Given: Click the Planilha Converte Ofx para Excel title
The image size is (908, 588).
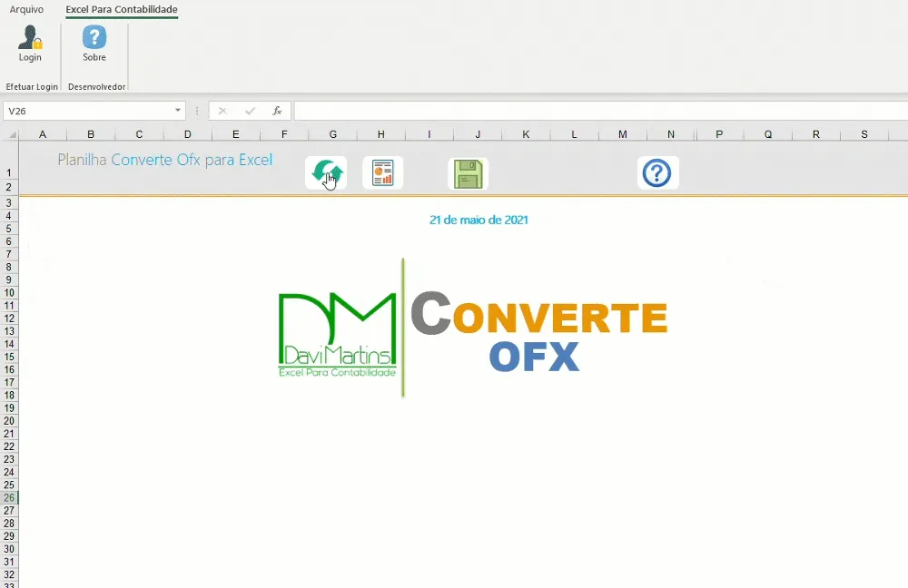Looking at the screenshot, I should pos(165,160).
